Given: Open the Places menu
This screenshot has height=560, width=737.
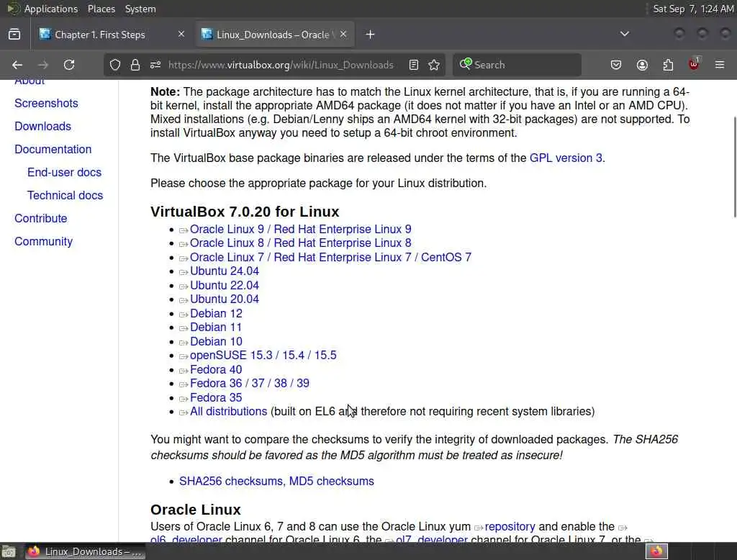Looking at the screenshot, I should 101,9.
